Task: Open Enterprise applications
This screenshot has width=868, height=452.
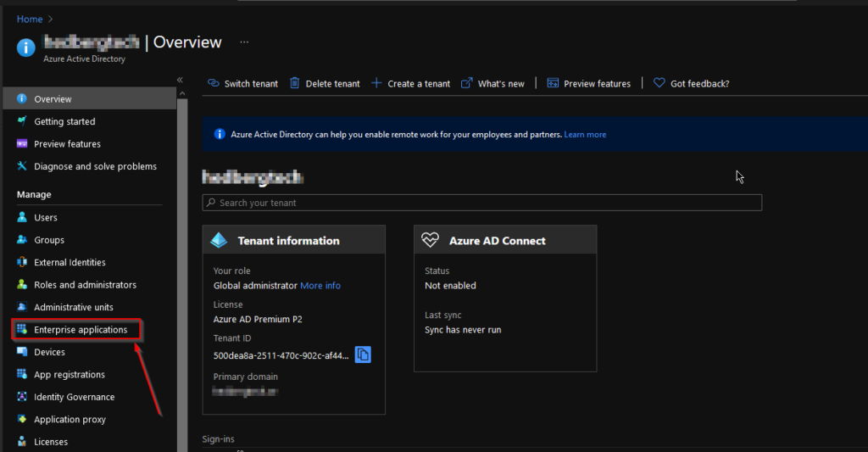Action: click(x=90, y=330)
